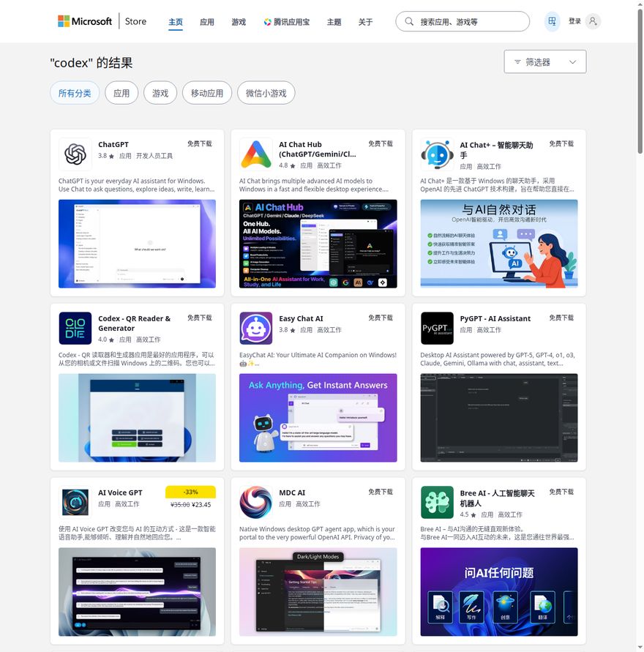Screen dimensions: 644x652
Task: Open AI Chat+ robot headset icon
Action: tap(437, 154)
